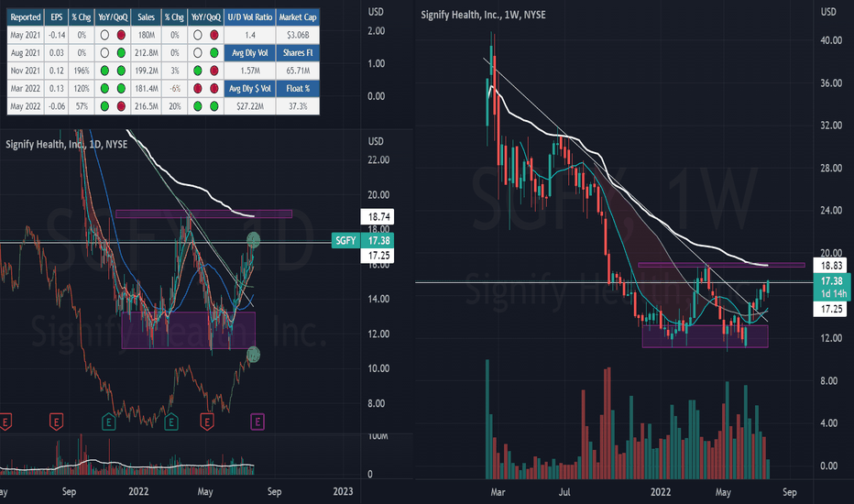Screen dimensions: 854x504
Task: Select the May 2022 row date cell
Action: coord(26,106)
